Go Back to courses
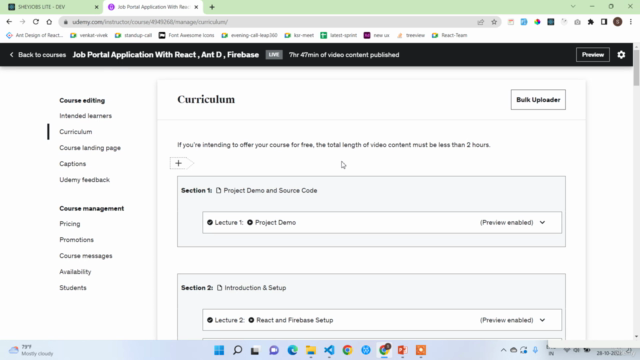This screenshot has height=360, width=640. tap(38, 55)
